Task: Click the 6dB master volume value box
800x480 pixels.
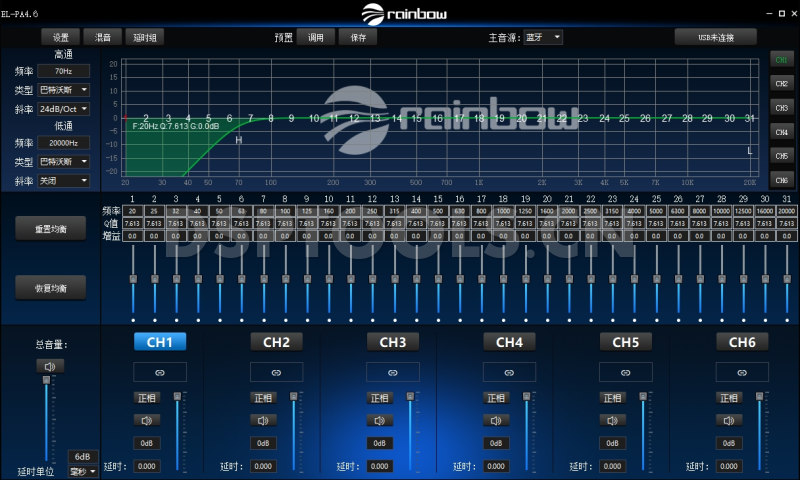Action: coord(82,457)
